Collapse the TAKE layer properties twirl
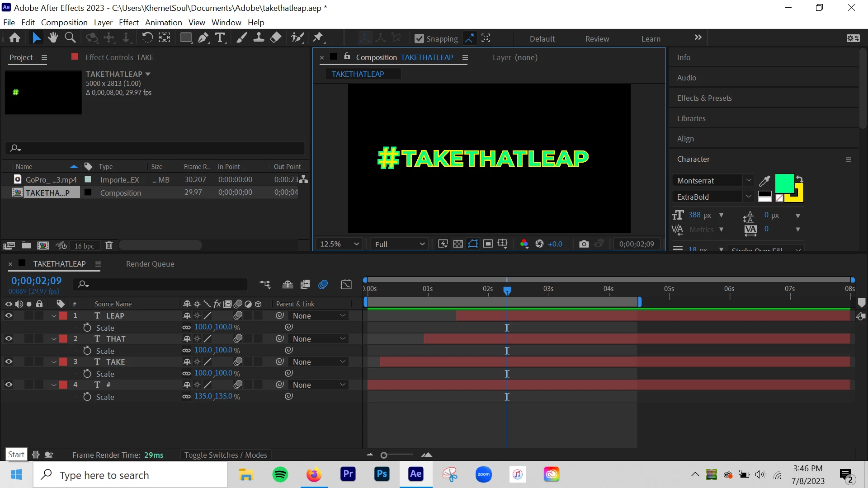The height and width of the screenshot is (488, 868). (x=54, y=362)
